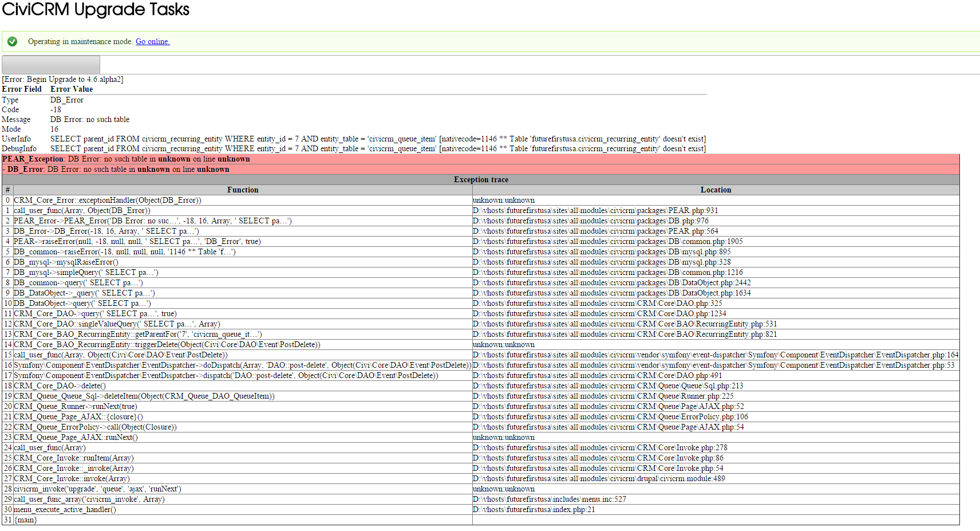Click the DebugInfo SELECT query text
Screen dimensions: 980x531
tap(378, 149)
